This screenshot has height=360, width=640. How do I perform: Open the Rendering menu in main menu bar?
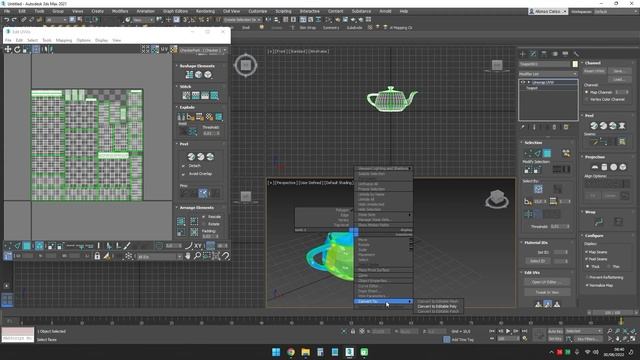205,11
